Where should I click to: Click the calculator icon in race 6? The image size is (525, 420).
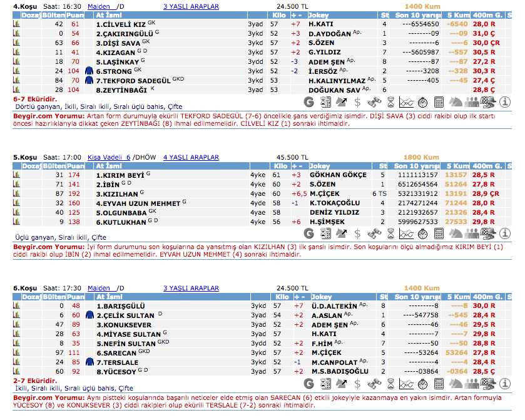[x=439, y=382]
